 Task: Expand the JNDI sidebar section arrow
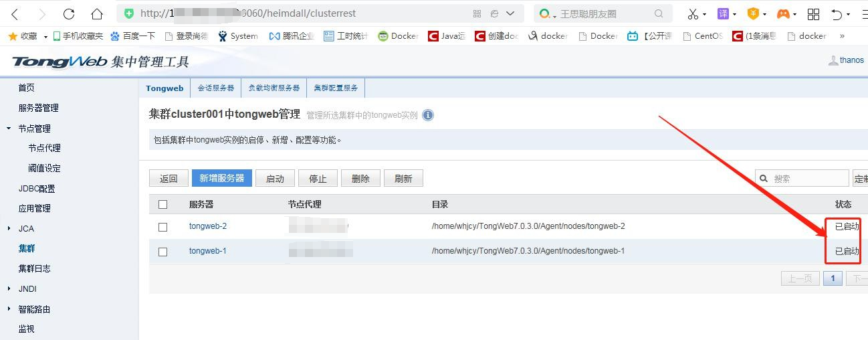coord(9,288)
